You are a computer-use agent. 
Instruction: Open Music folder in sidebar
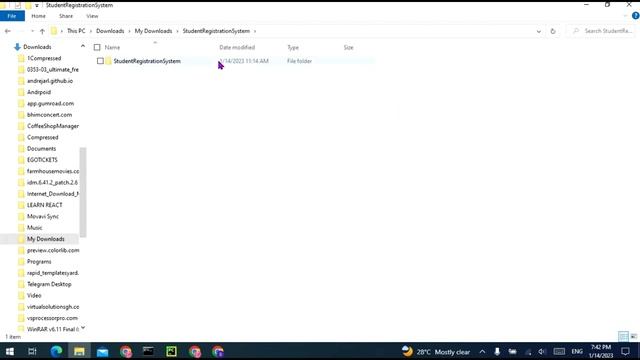coord(34,228)
